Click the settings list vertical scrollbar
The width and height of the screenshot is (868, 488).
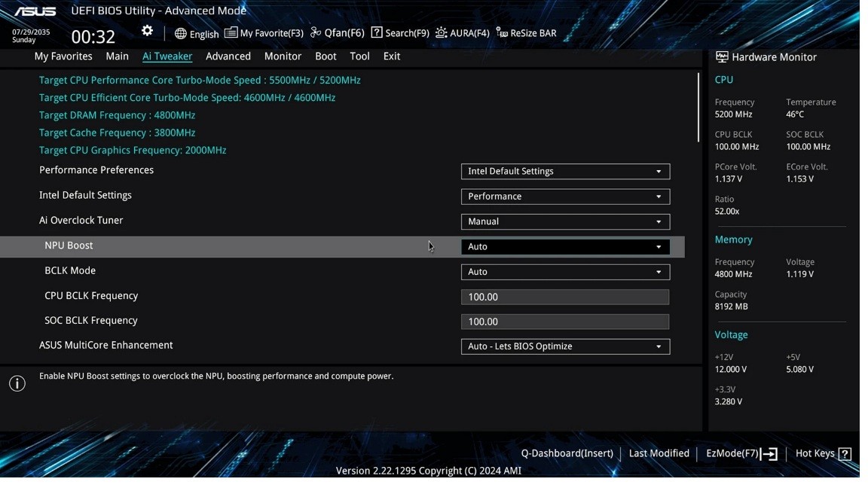click(x=698, y=108)
